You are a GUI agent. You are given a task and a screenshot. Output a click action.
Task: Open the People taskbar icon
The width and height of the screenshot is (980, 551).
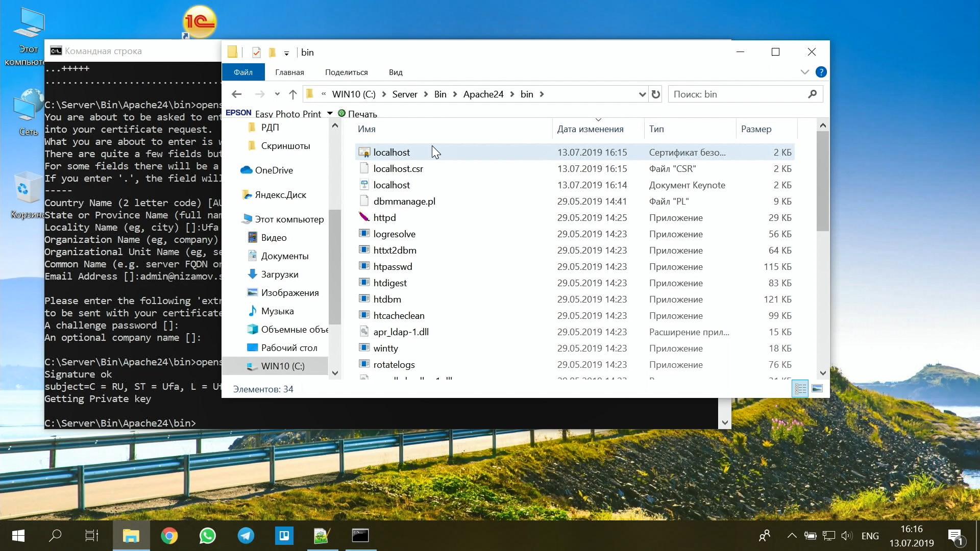(x=764, y=536)
